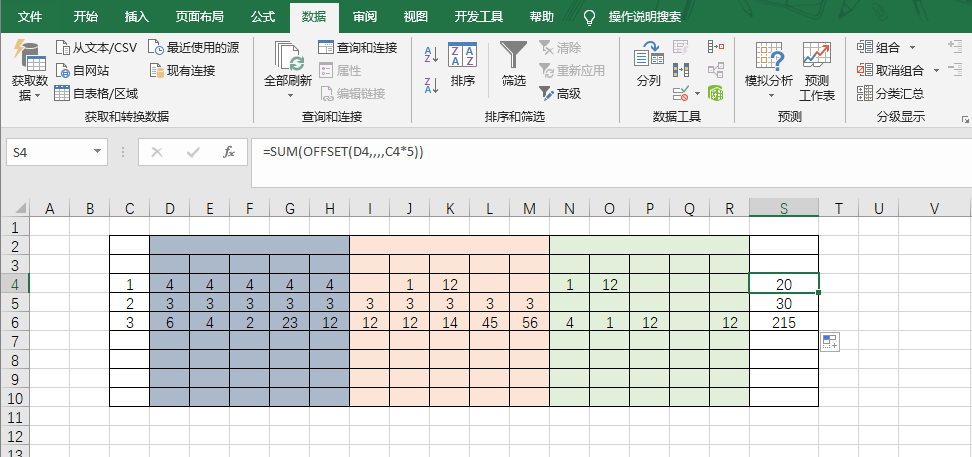
Task: Open What-If Analysis (模拟分析)
Action: point(769,69)
